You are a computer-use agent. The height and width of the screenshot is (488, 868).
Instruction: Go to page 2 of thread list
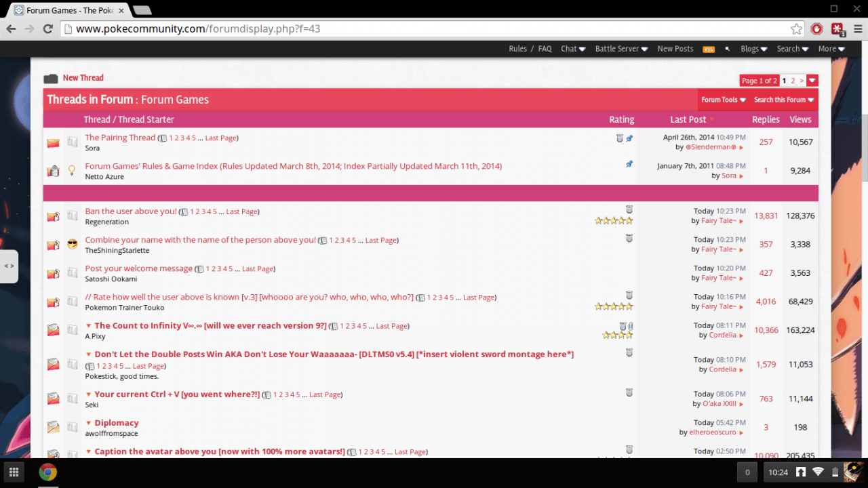(793, 81)
